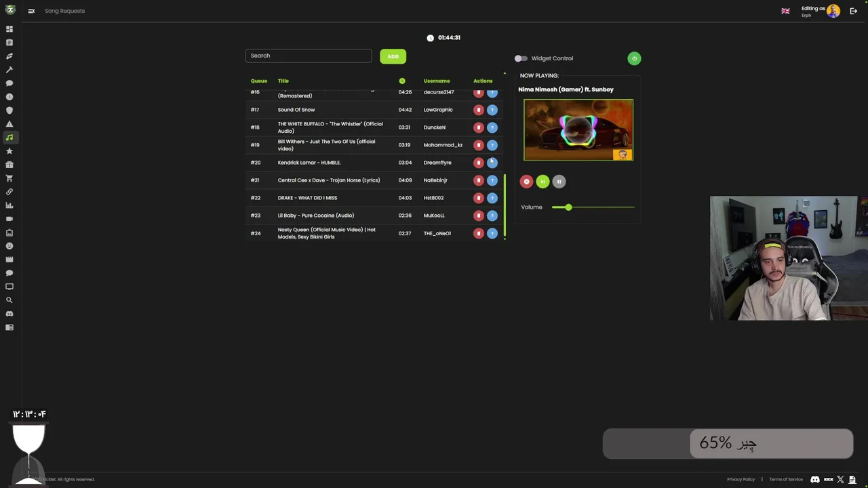Click the Username column header
Image resolution: width=868 pixels, height=488 pixels.
pyautogui.click(x=437, y=81)
